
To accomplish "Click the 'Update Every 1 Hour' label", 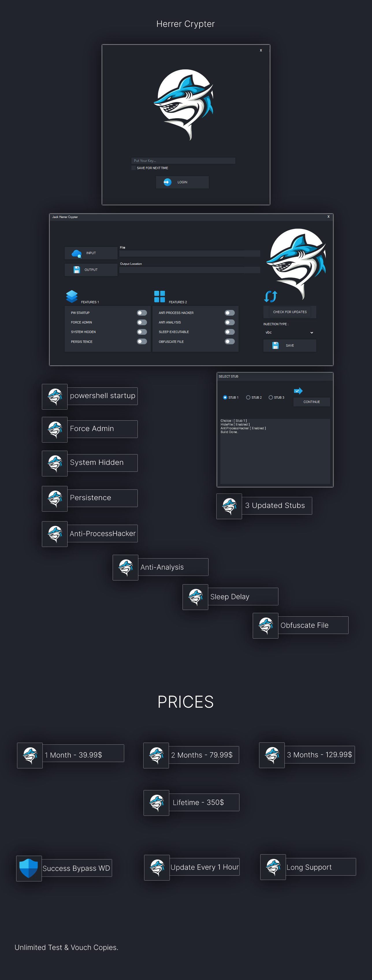I will point(204,867).
